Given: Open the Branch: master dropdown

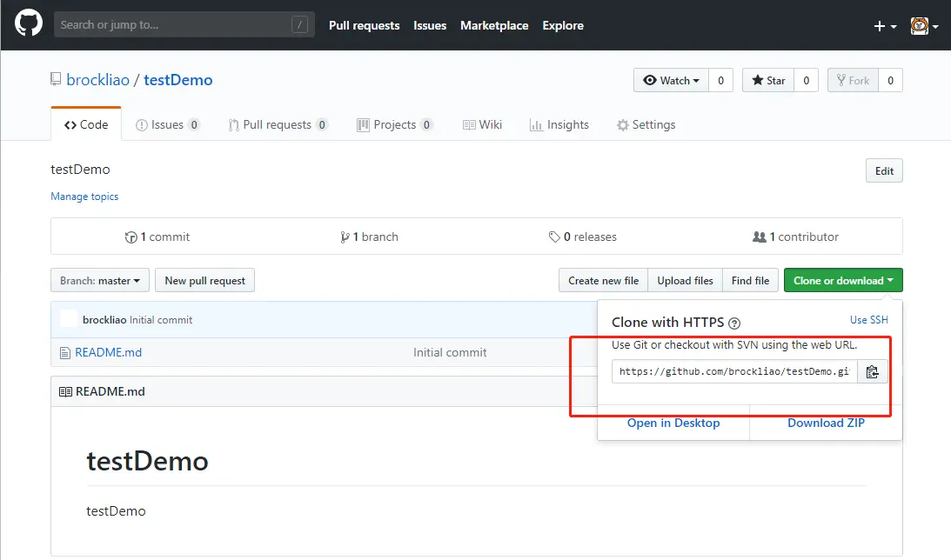Looking at the screenshot, I should (x=100, y=281).
